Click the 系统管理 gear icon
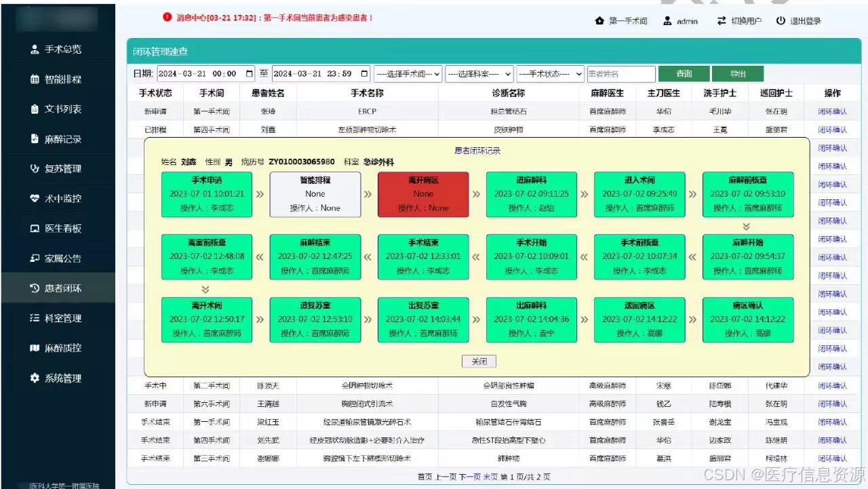The image size is (868, 489). pyautogui.click(x=35, y=378)
